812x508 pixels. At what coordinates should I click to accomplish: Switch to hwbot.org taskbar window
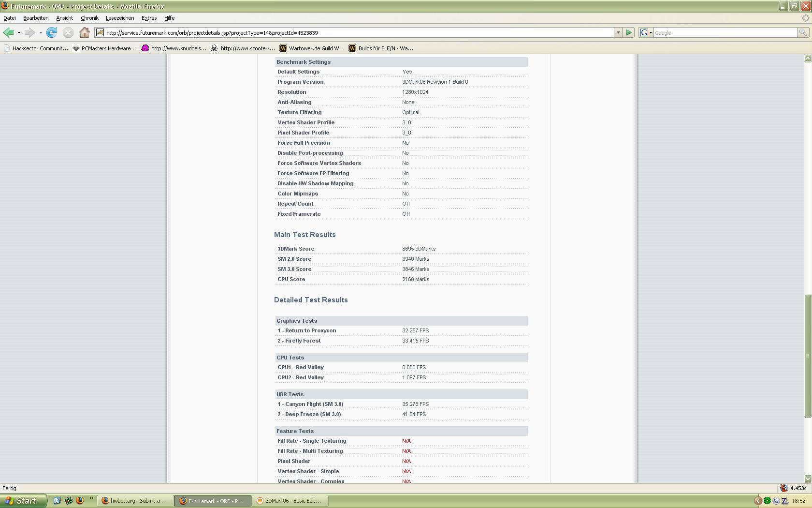(134, 501)
